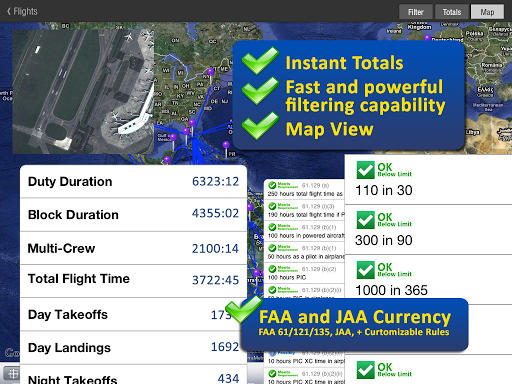Tap the OK checkbox for 1000 in 365
Viewport: 512px width, 384px height.
[365, 270]
